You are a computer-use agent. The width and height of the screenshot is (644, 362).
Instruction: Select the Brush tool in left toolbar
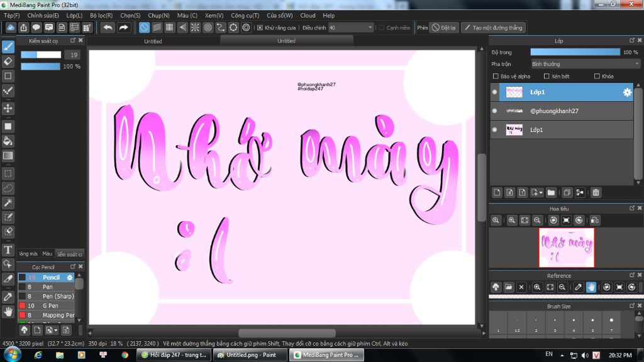tap(8, 47)
